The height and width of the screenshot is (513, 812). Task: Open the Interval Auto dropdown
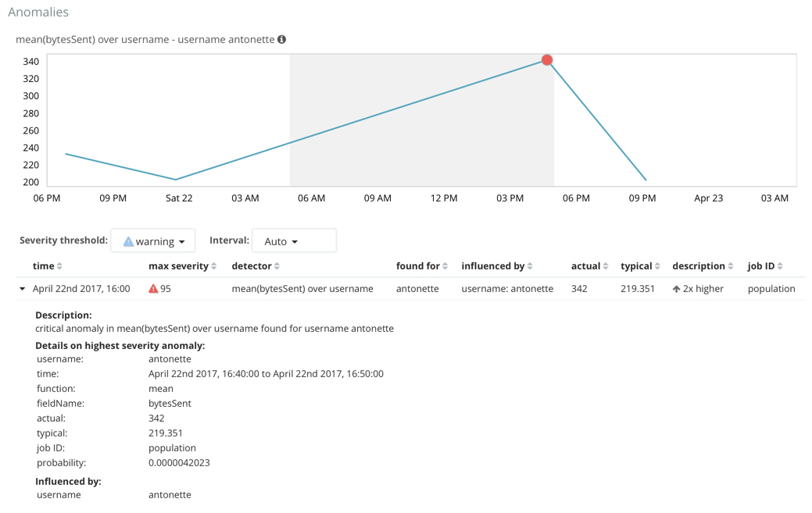tap(294, 241)
